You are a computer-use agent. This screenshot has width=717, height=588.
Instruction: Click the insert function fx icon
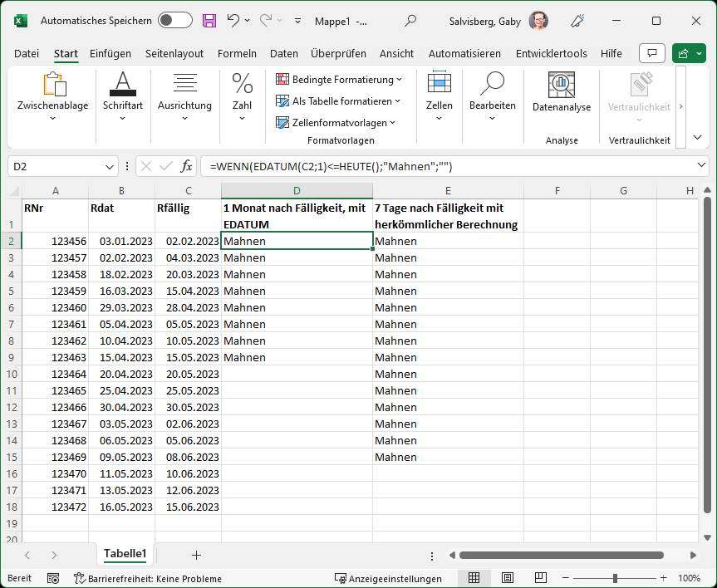coord(187,166)
